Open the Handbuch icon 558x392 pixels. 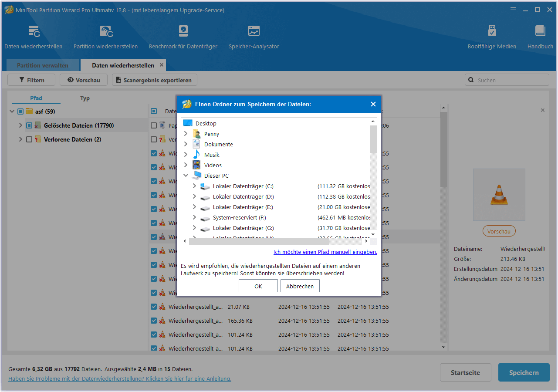(540, 31)
